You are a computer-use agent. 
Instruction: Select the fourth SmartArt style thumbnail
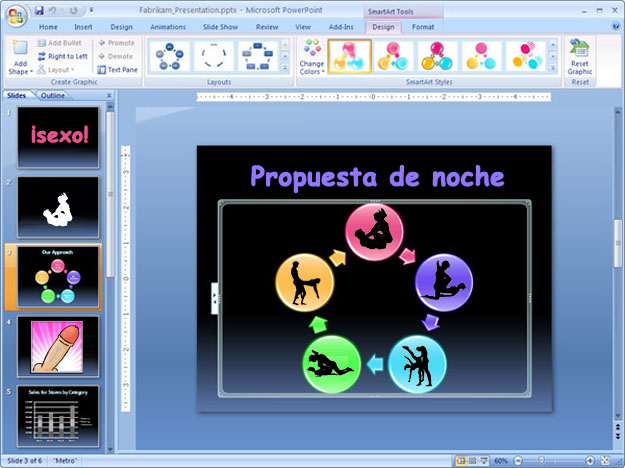point(481,56)
